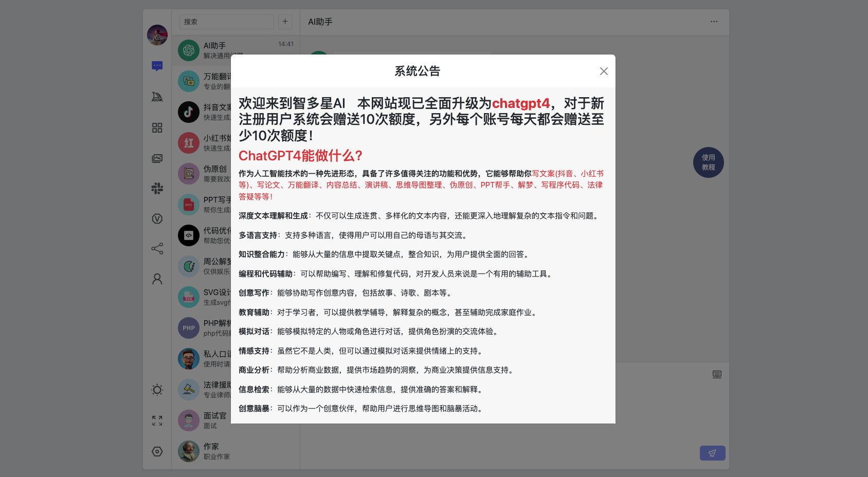Click the 情感支持 label
868x477 pixels.
coord(254,351)
